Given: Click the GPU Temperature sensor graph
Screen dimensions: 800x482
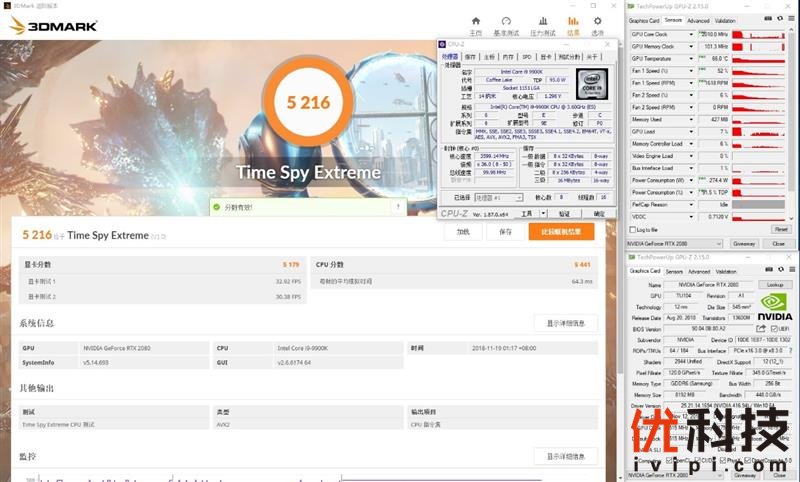Looking at the screenshot, I should 759,59.
